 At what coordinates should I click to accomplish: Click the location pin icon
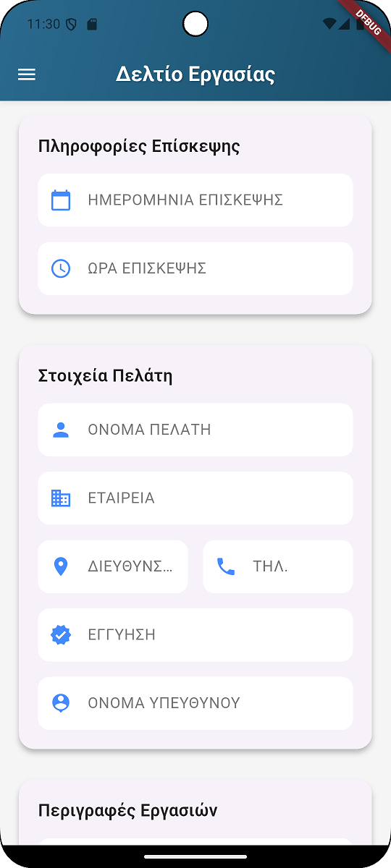61,566
